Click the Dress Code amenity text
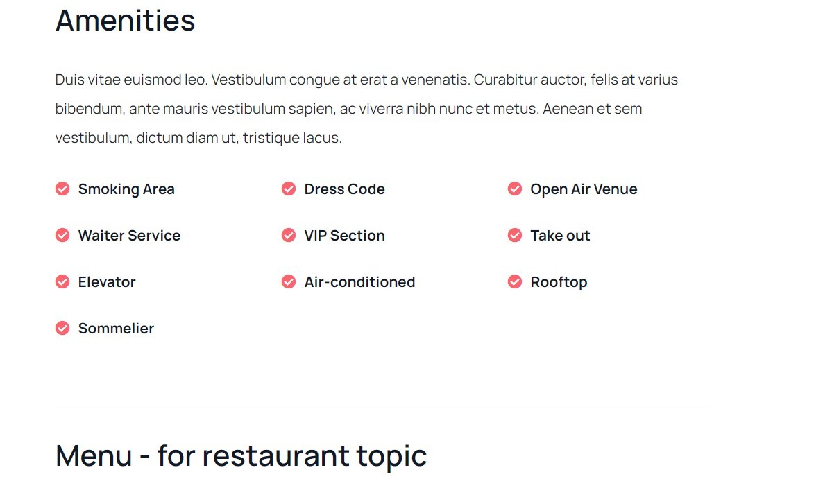The width and height of the screenshot is (823, 504). (x=344, y=189)
